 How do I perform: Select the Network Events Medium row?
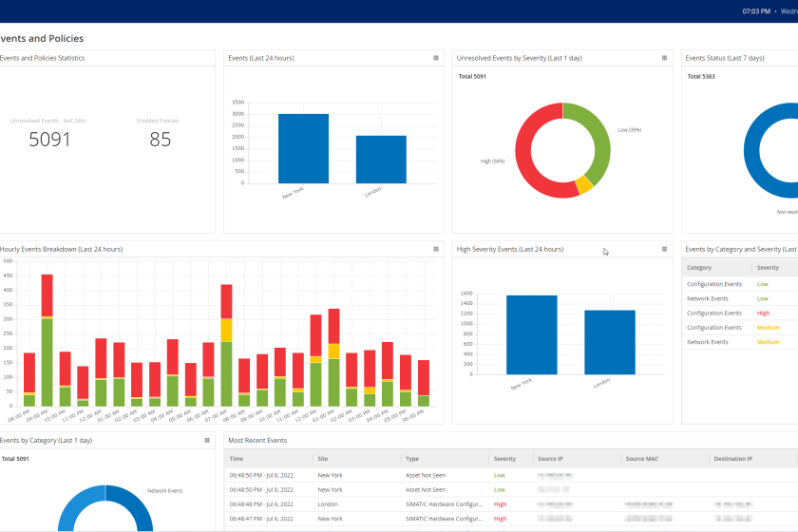[x=740, y=342]
